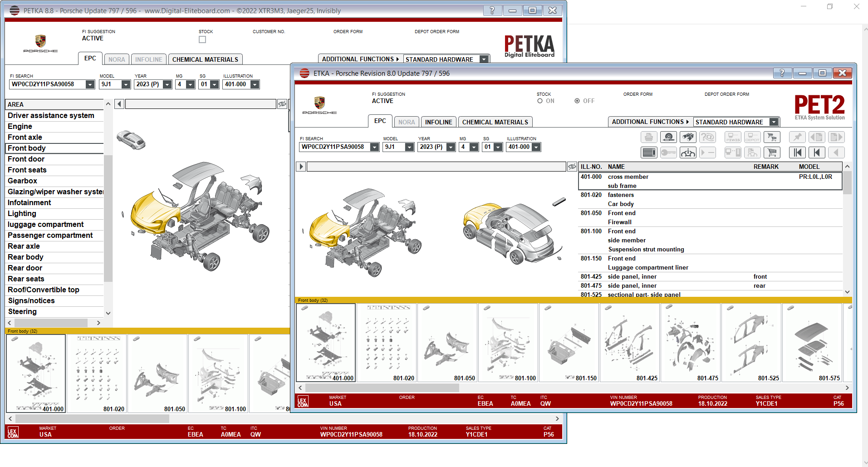Click the next document page icon

836,137
